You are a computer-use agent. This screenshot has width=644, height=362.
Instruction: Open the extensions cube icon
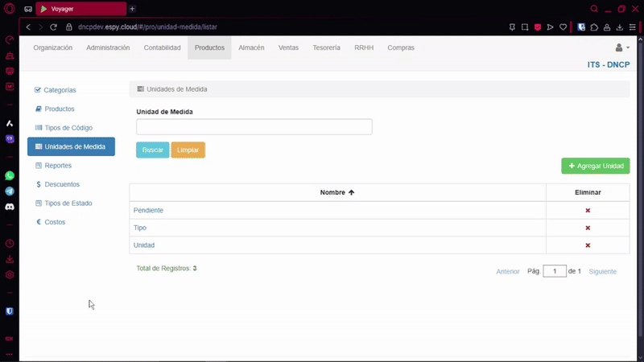pos(594,27)
